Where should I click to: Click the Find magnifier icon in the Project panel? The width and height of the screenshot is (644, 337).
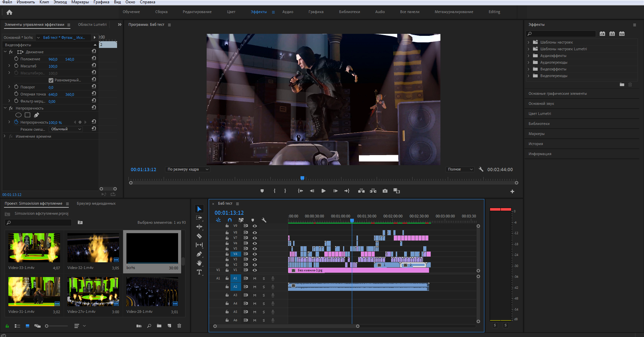149,326
